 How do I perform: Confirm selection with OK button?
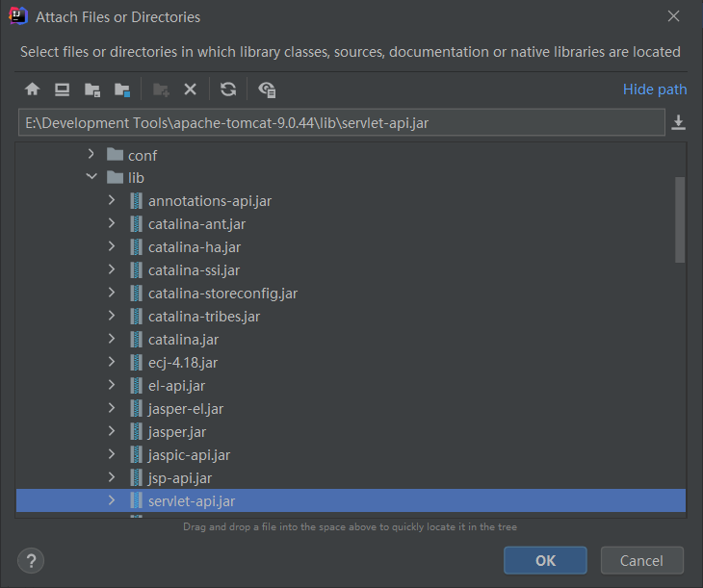[545, 560]
